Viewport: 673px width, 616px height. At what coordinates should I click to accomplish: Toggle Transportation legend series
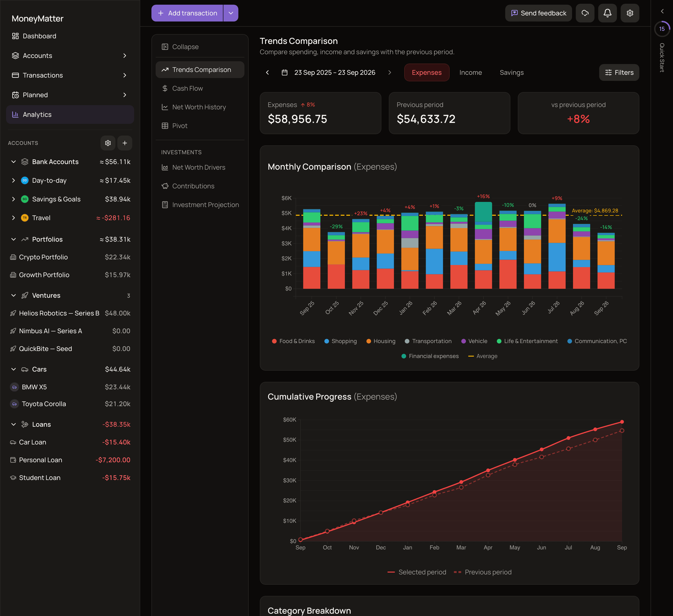point(428,341)
